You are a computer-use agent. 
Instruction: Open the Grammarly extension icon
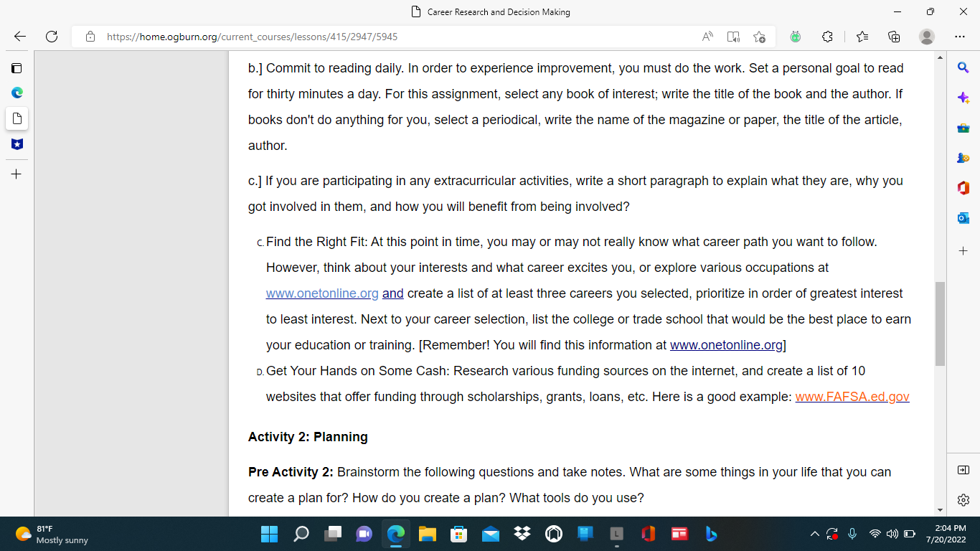pyautogui.click(x=795, y=35)
